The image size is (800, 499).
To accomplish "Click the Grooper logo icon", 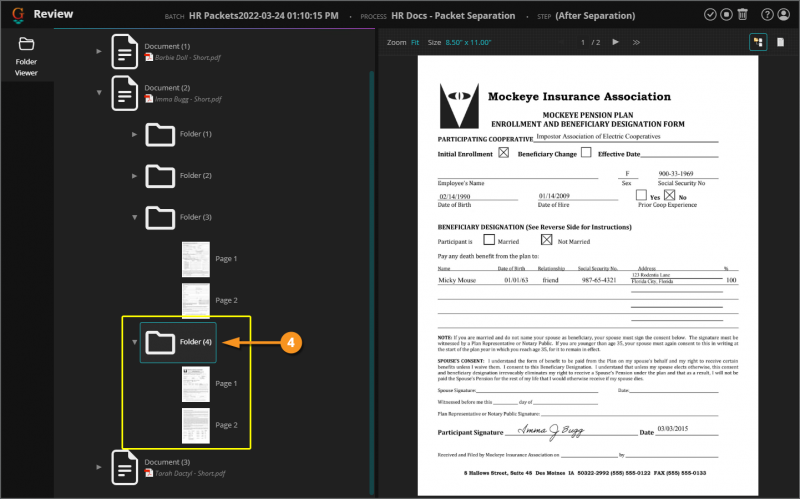I will point(18,15).
